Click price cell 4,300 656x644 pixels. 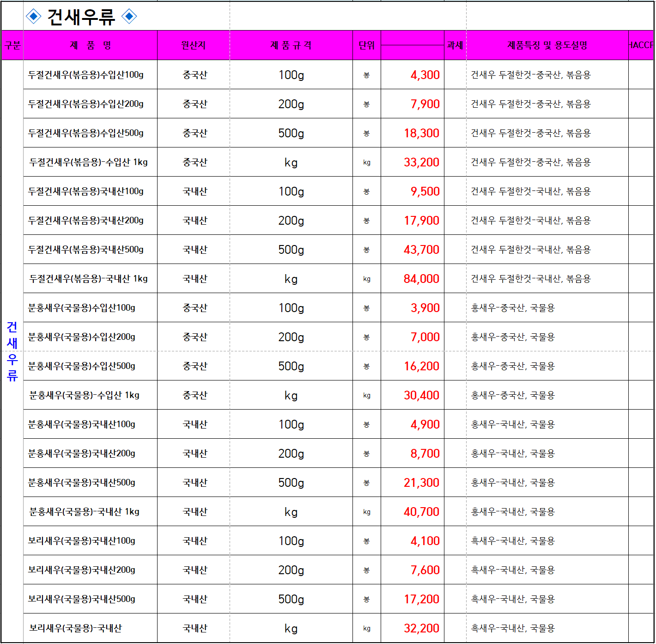[x=413, y=75]
